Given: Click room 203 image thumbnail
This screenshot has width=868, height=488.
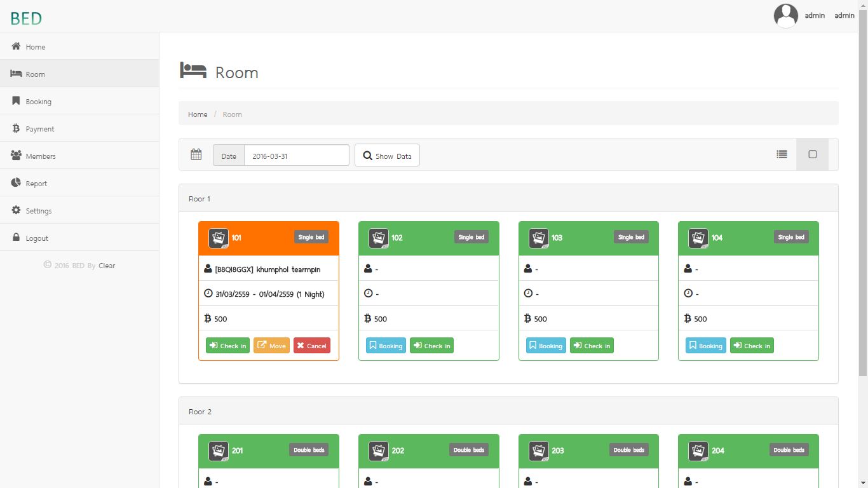Looking at the screenshot, I should point(539,451).
